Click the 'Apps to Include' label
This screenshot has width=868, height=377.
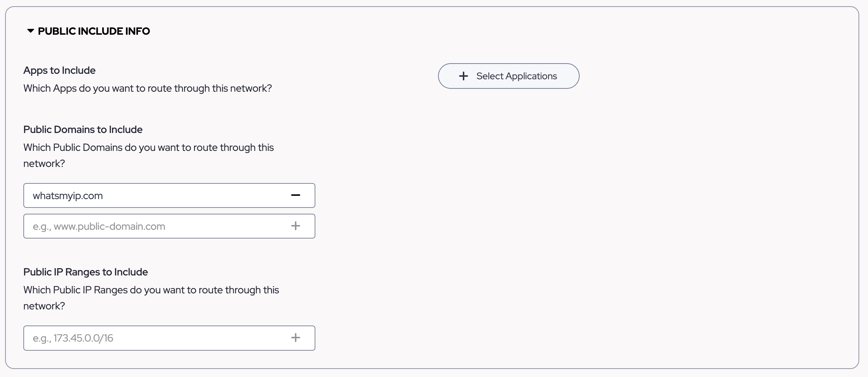click(x=59, y=70)
